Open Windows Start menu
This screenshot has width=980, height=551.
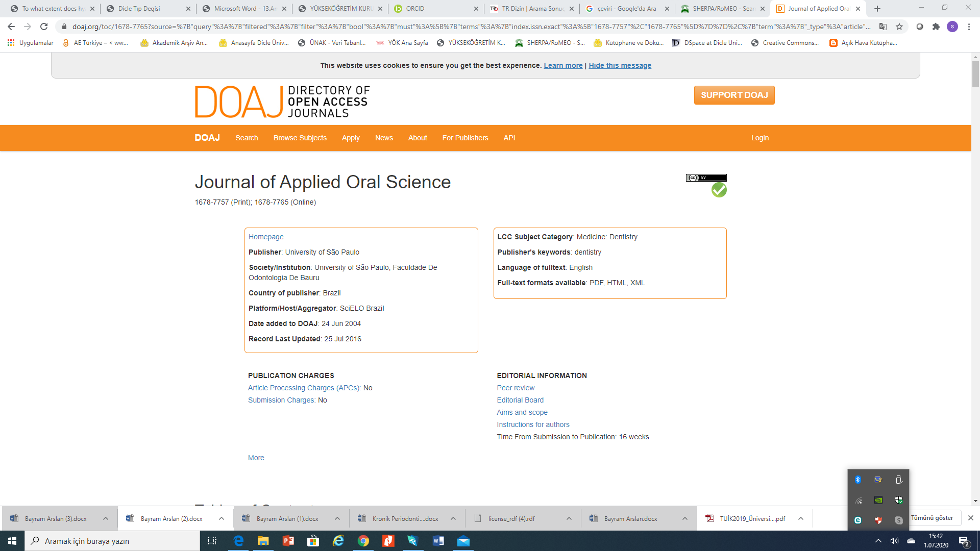[12, 541]
